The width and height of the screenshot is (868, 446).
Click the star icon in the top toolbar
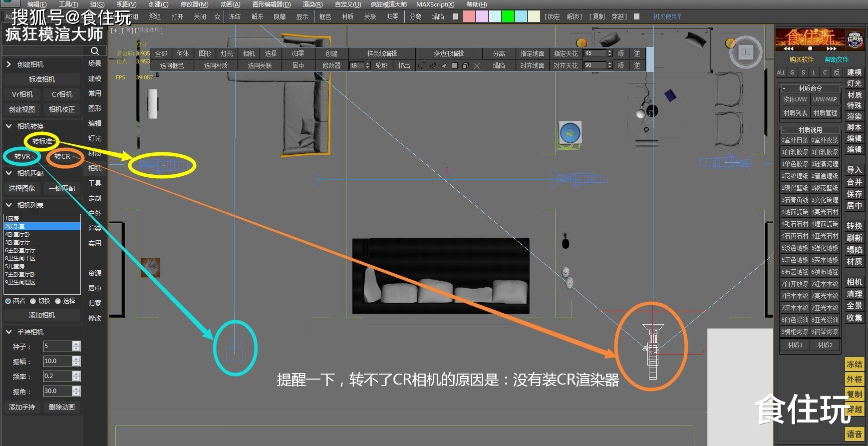[x=217, y=16]
